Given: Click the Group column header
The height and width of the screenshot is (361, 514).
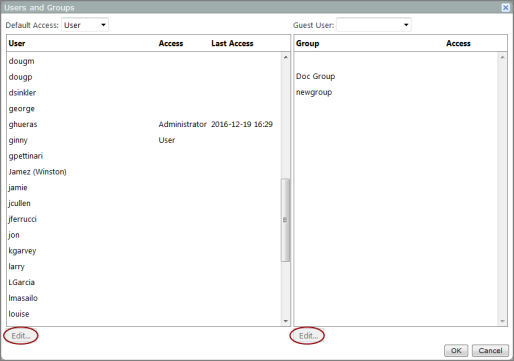Looking at the screenshot, I should [x=308, y=43].
